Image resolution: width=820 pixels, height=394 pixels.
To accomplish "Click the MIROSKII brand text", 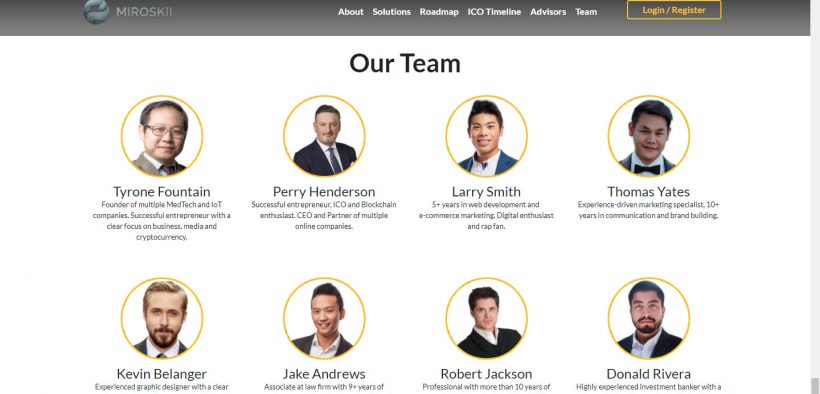I will [x=144, y=12].
